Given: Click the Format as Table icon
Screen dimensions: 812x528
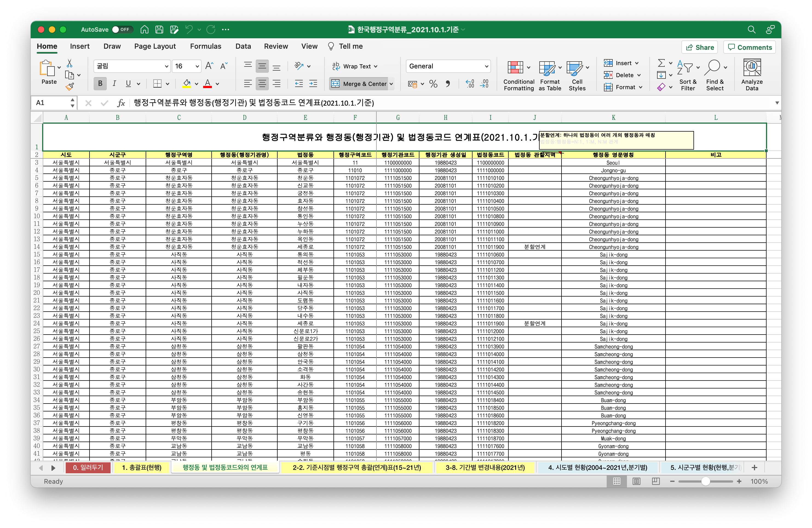Looking at the screenshot, I should 547,68.
